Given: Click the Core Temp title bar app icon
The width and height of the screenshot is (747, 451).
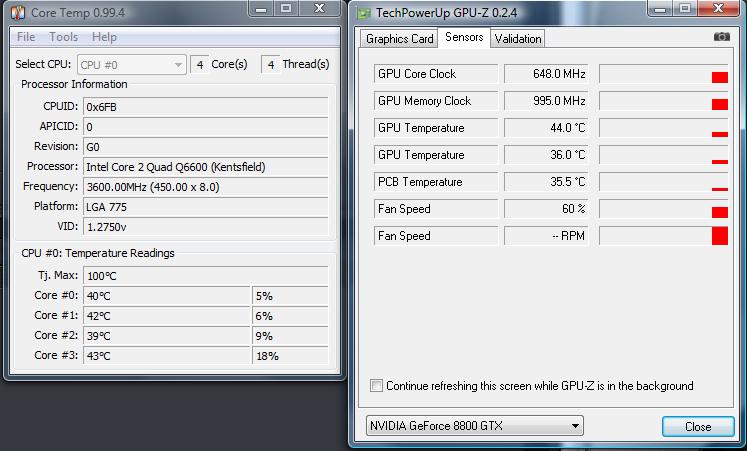Looking at the screenshot, I should pos(18,12).
